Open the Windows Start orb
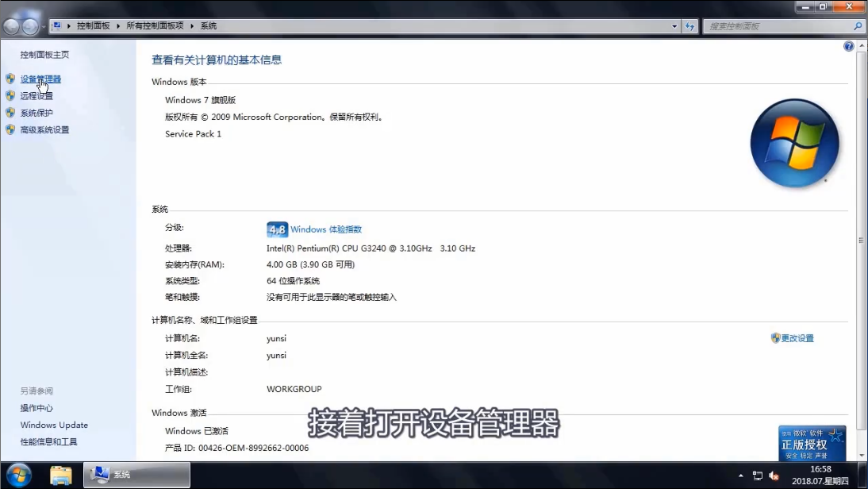868x489 pixels. coord(17,475)
